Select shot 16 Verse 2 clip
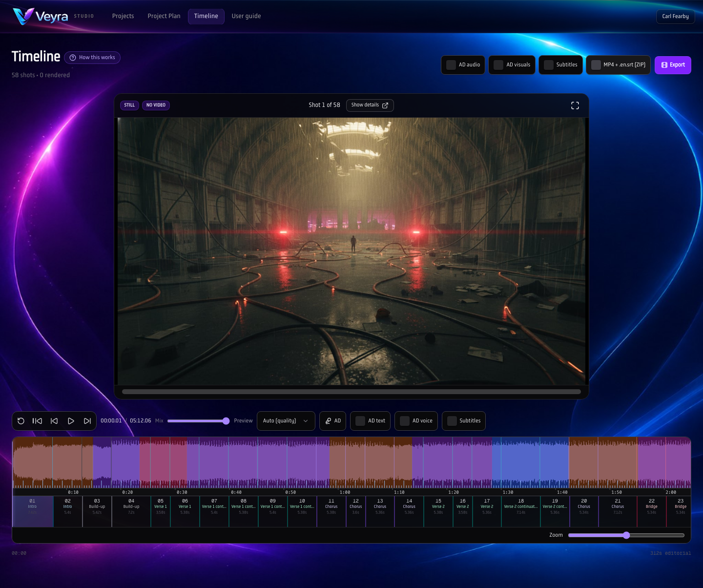 463,511
